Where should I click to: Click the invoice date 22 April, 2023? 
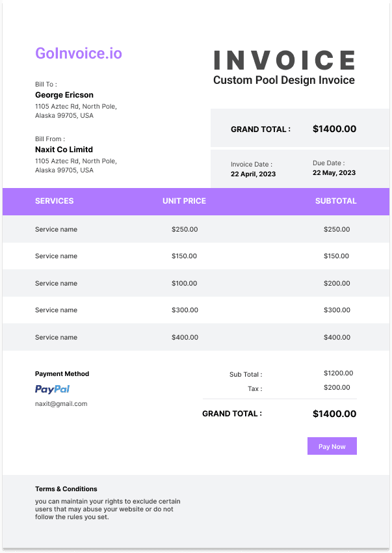pos(253,174)
